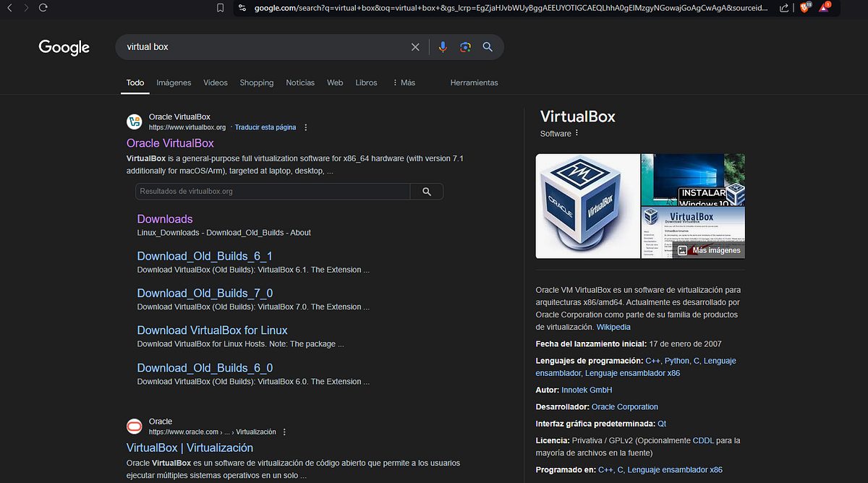Image resolution: width=868 pixels, height=483 pixels.
Task: Click the share icon in the browser toolbar
Action: tap(783, 9)
